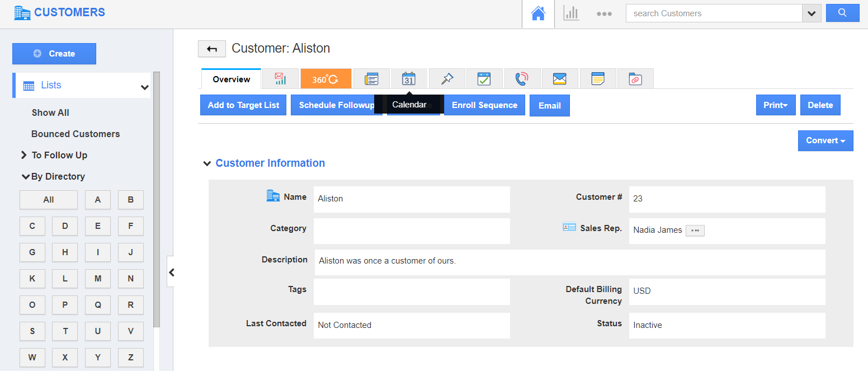Filter directory by All

pyautogui.click(x=49, y=200)
